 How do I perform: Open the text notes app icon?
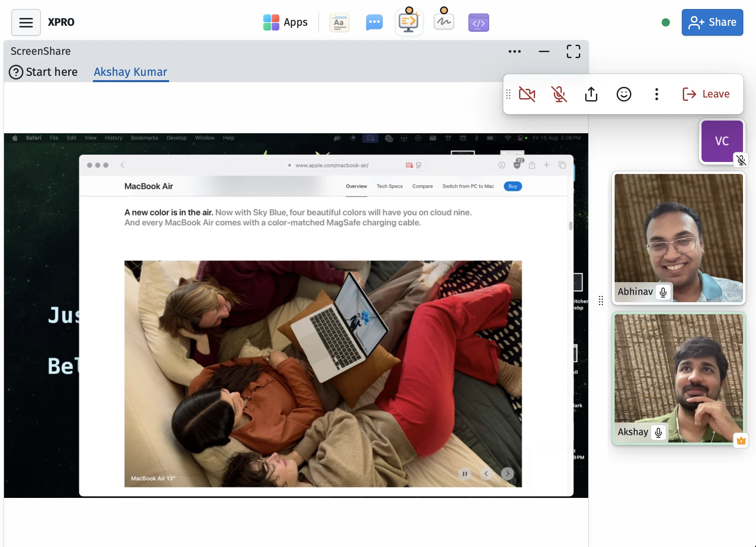[x=339, y=22]
